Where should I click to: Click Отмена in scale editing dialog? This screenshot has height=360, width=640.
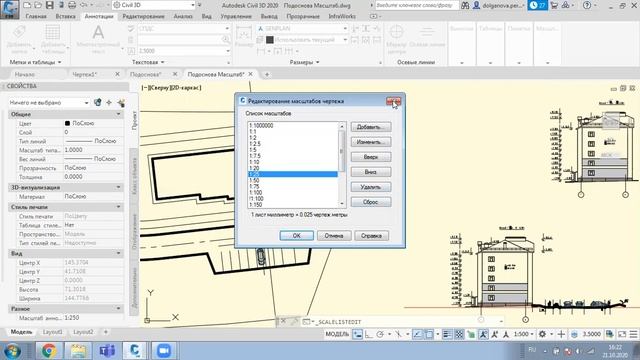click(334, 236)
